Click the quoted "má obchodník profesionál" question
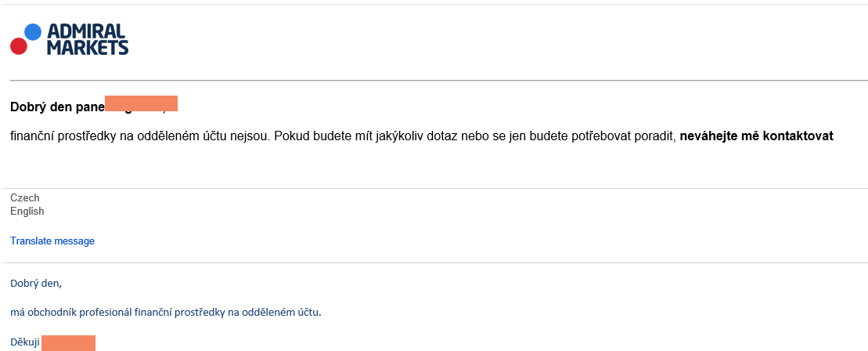868x351 pixels. 166,313
